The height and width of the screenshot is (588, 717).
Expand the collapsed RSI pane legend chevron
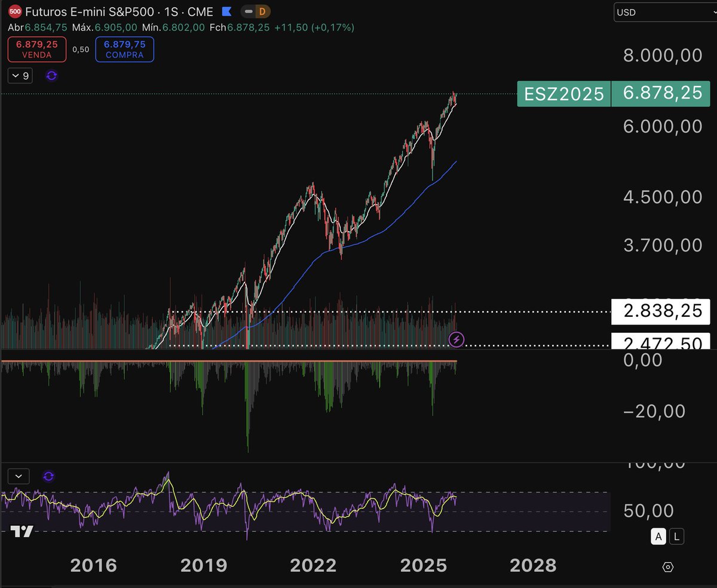[x=19, y=476]
